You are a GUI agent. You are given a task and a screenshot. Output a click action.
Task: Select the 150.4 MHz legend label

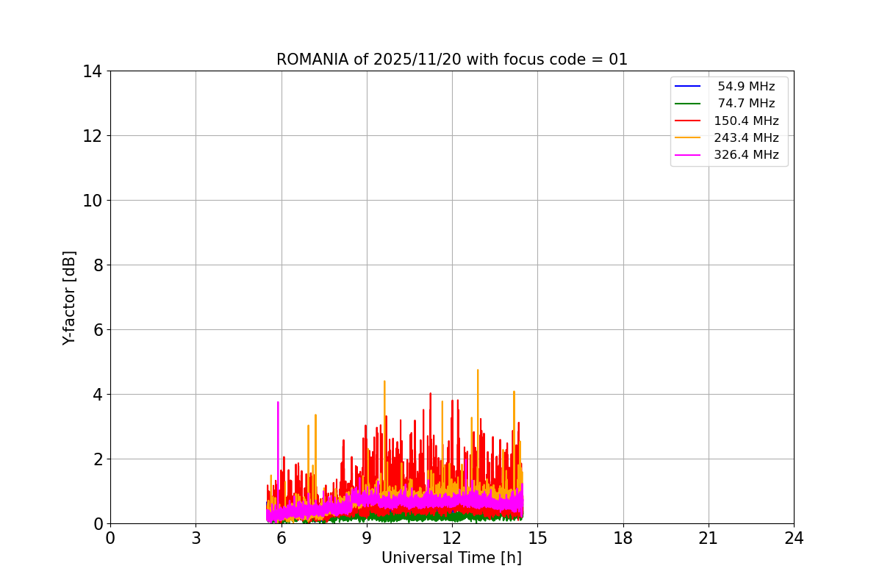pos(746,121)
